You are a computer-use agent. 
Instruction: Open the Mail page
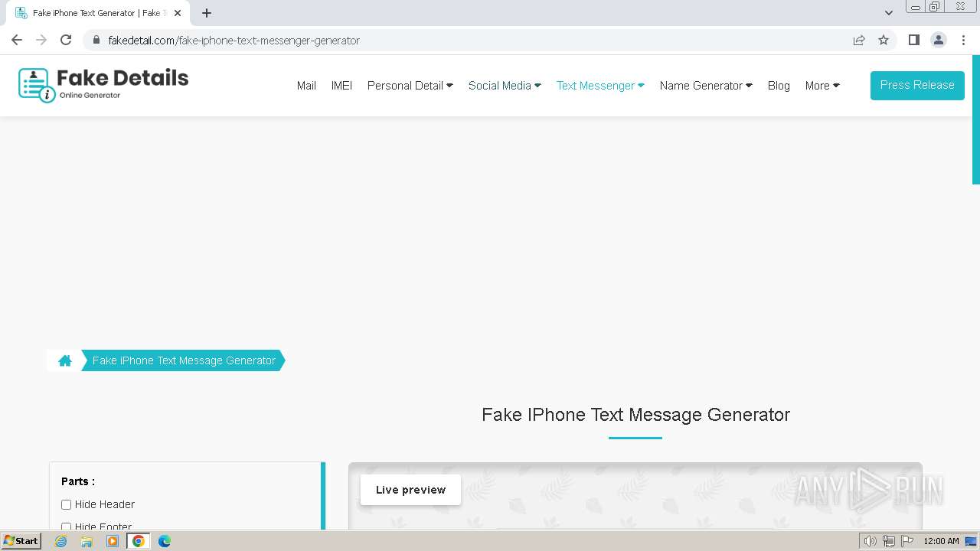(306, 86)
